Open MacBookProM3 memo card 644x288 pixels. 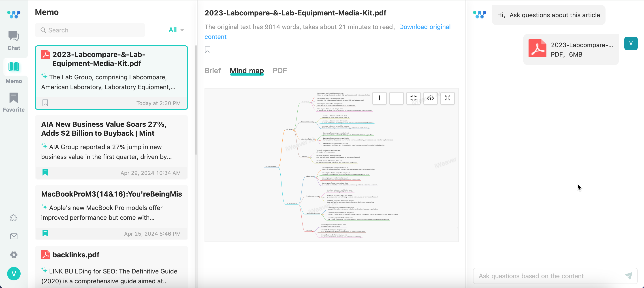point(111,212)
